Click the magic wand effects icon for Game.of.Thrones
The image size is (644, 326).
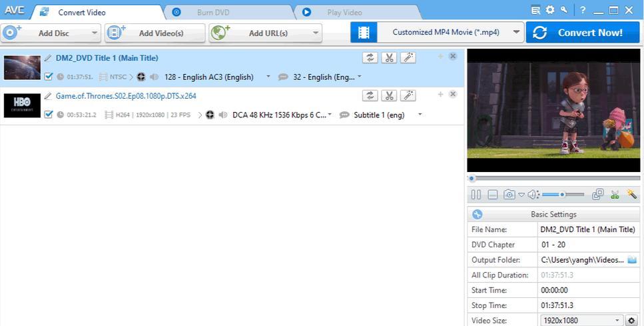coord(408,95)
